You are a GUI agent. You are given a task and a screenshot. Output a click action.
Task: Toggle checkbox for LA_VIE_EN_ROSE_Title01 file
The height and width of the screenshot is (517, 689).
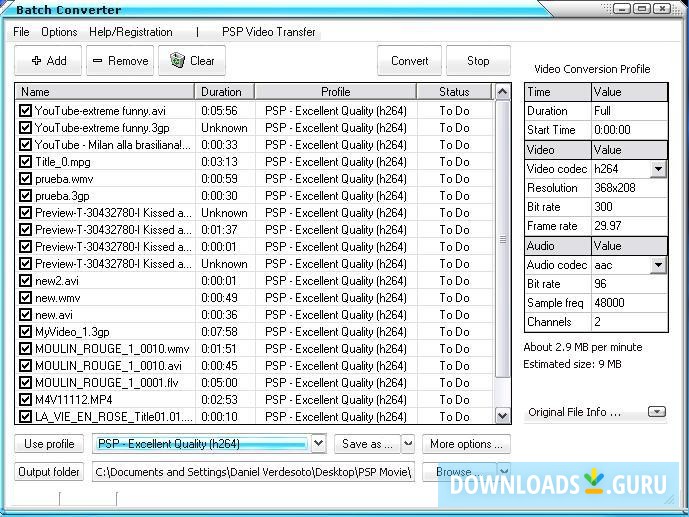click(x=25, y=416)
